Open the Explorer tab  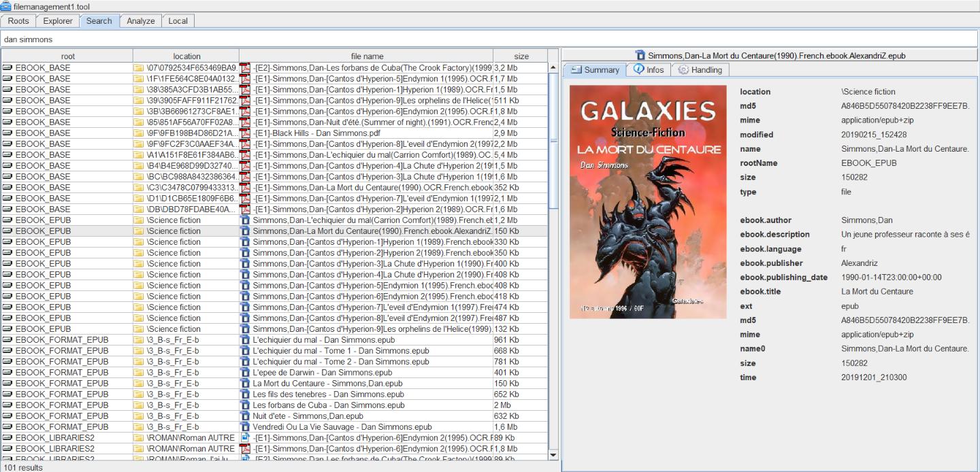[x=58, y=21]
